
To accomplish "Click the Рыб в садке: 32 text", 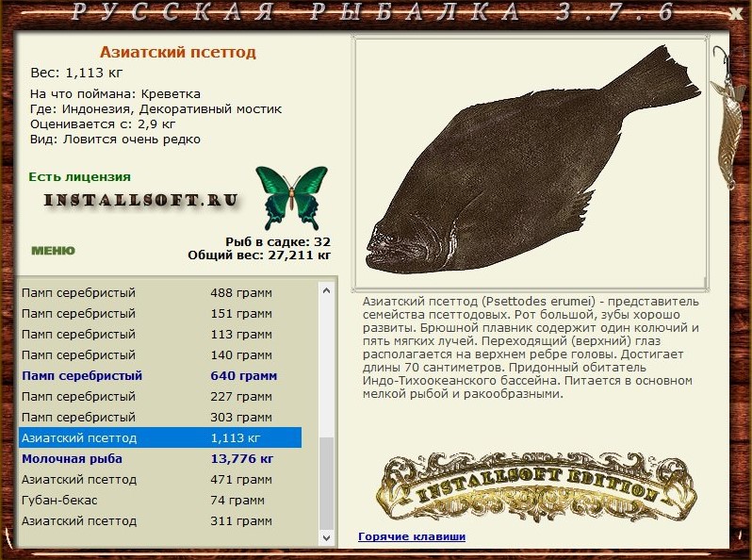I will pos(278,241).
